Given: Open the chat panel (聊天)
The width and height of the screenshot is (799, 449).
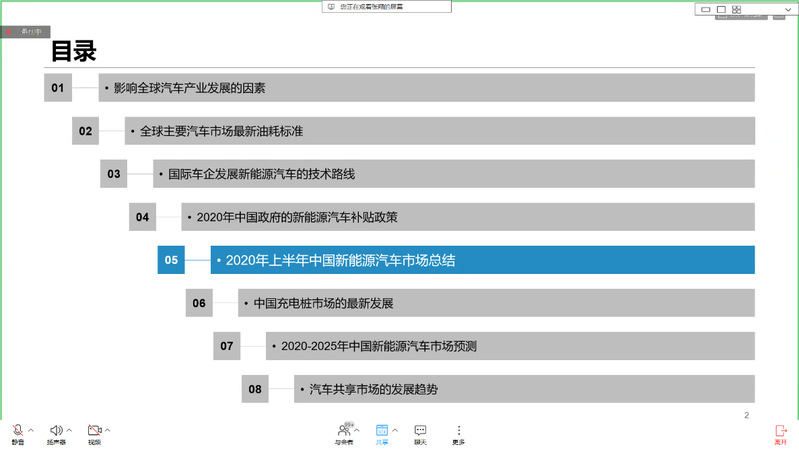Looking at the screenshot, I should (420, 430).
